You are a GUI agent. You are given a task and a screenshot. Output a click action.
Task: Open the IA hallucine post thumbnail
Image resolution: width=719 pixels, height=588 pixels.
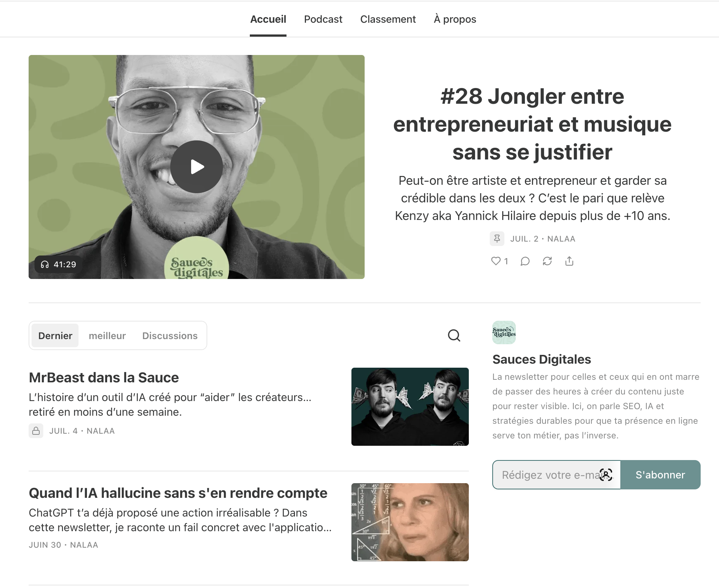[x=410, y=522]
